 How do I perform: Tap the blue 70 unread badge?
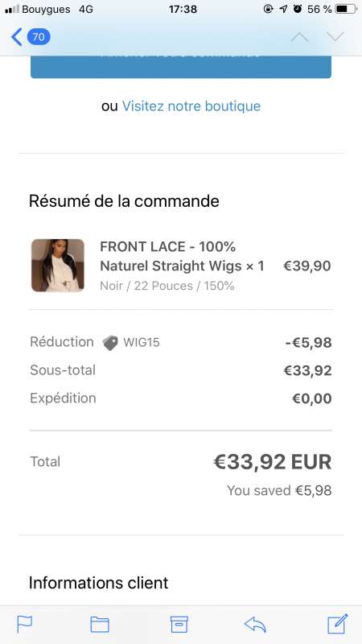tap(39, 37)
